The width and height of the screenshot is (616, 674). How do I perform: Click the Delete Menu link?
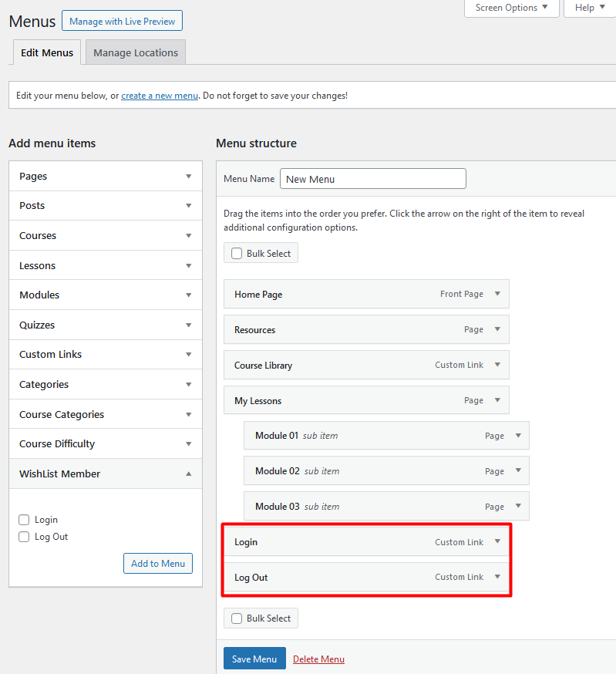tap(318, 659)
